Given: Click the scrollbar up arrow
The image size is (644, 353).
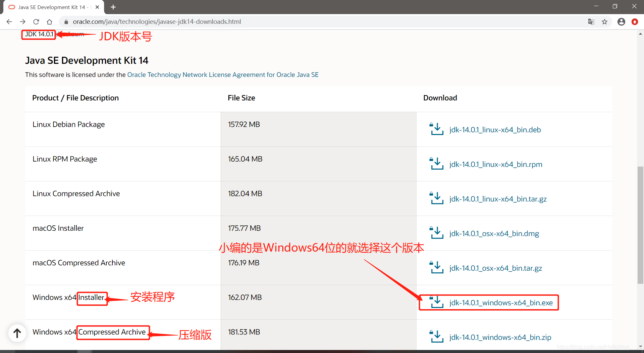Looking at the screenshot, I should click(x=640, y=34).
